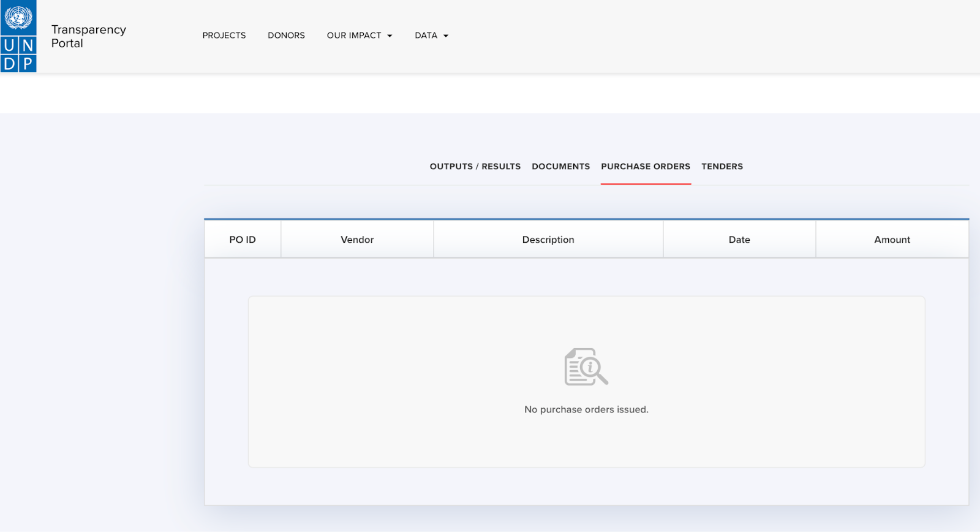980x532 pixels.
Task: Click the Date column header
Action: point(739,240)
